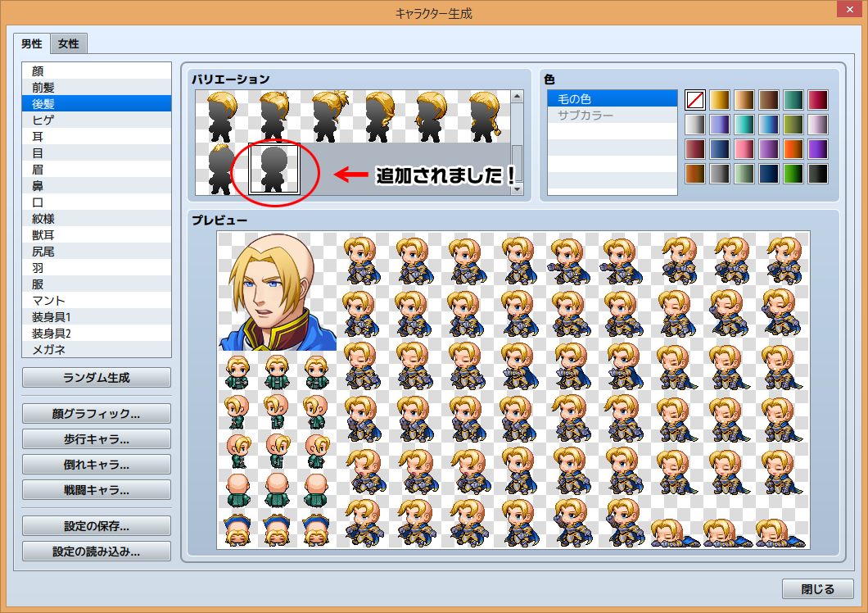Choose the silver white color swatch

click(x=694, y=125)
